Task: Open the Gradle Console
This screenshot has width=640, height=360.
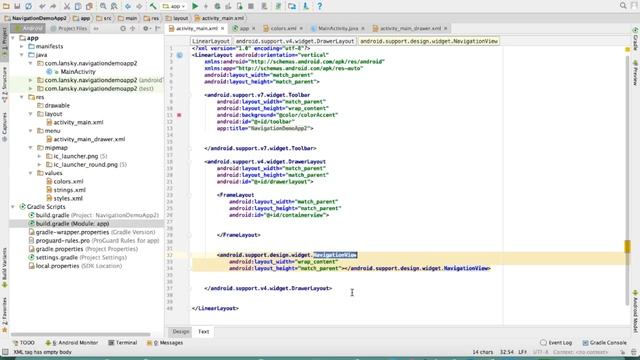Action: click(x=604, y=343)
